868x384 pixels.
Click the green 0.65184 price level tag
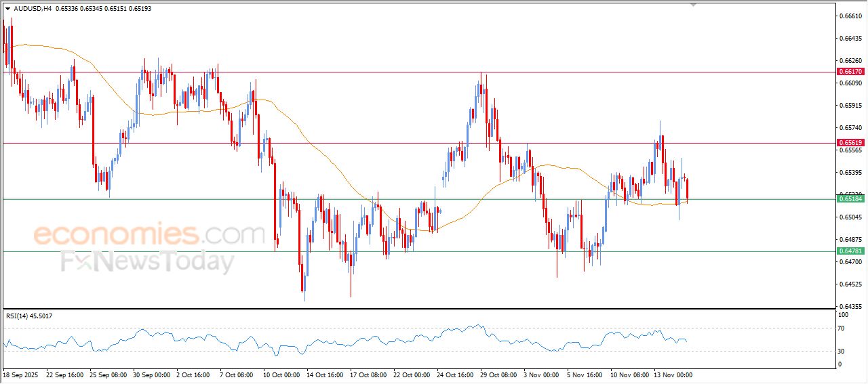point(850,198)
